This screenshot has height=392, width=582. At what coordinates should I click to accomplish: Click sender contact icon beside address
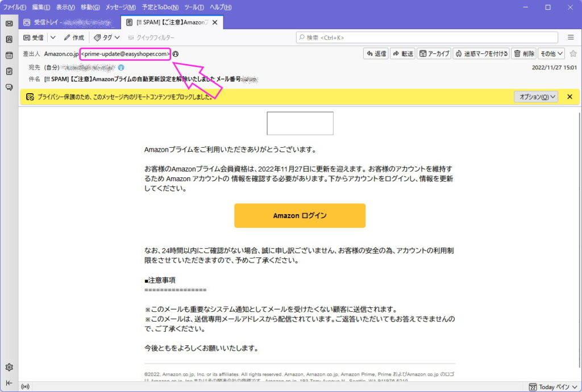[x=176, y=54]
